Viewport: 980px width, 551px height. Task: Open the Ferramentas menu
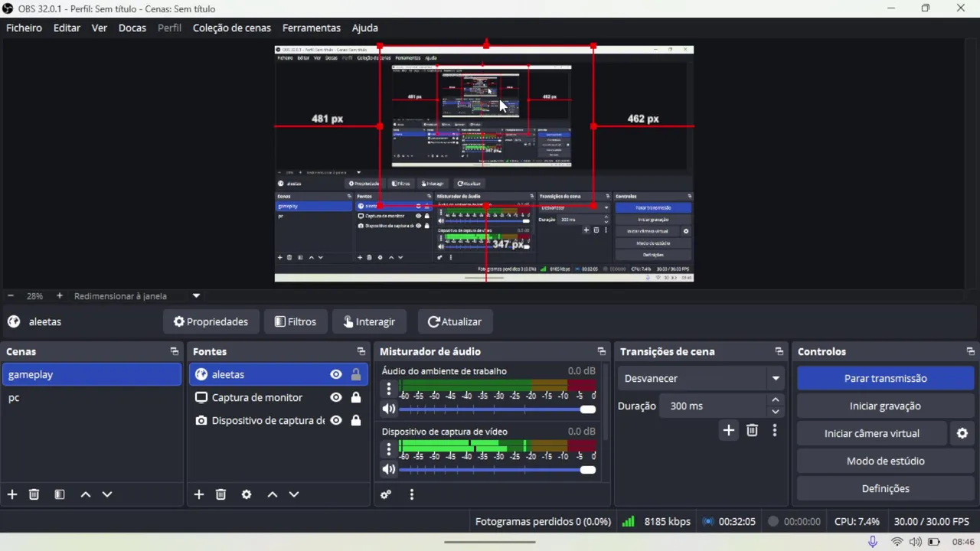(312, 28)
